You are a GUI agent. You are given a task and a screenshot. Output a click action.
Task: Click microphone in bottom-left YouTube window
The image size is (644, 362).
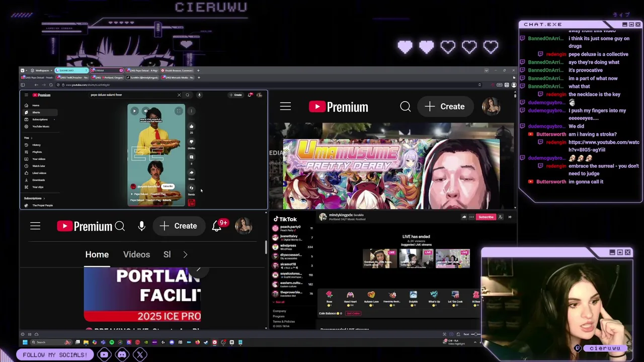(x=141, y=226)
